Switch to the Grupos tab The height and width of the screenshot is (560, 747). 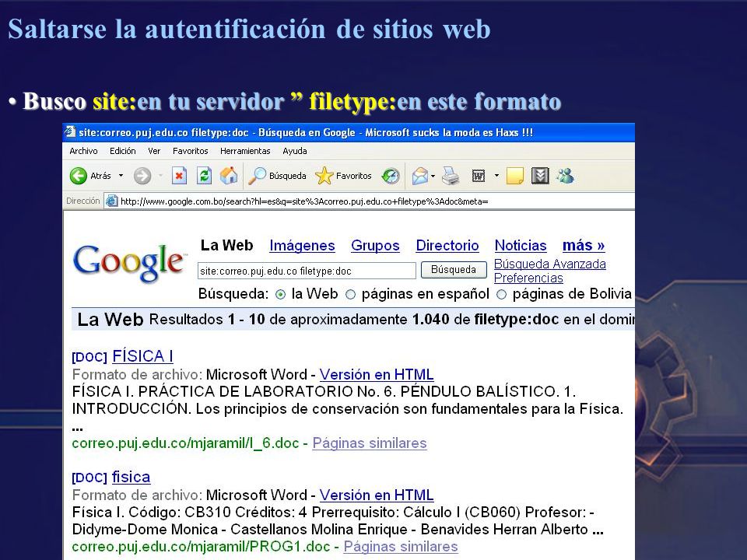(375, 246)
